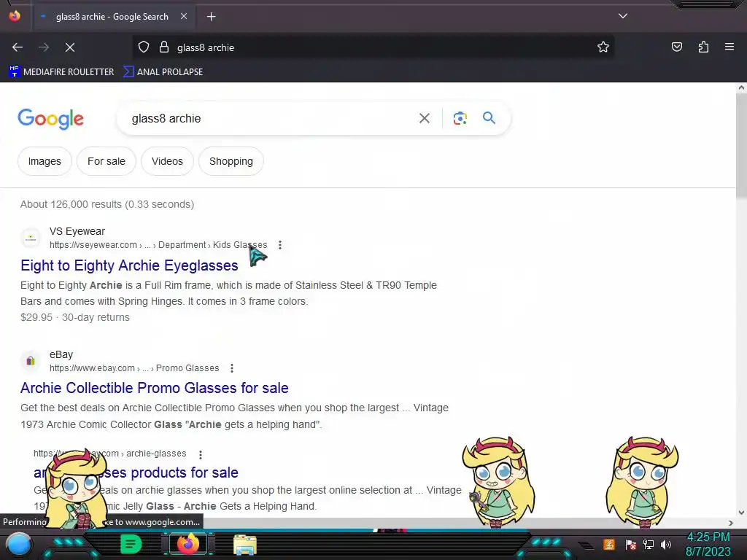747x560 pixels.
Task: Open Archie Collectible Promo Glasses for sale
Action: pyautogui.click(x=155, y=388)
